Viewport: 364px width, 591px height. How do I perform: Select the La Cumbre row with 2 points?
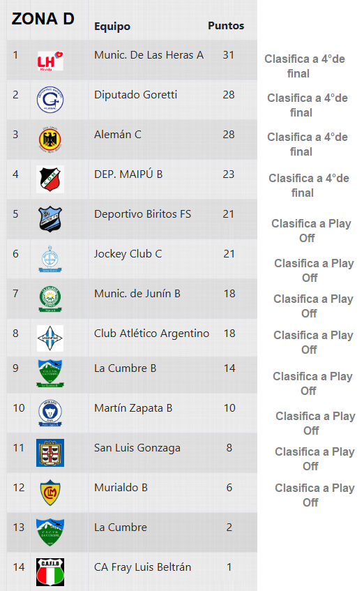coord(132,532)
